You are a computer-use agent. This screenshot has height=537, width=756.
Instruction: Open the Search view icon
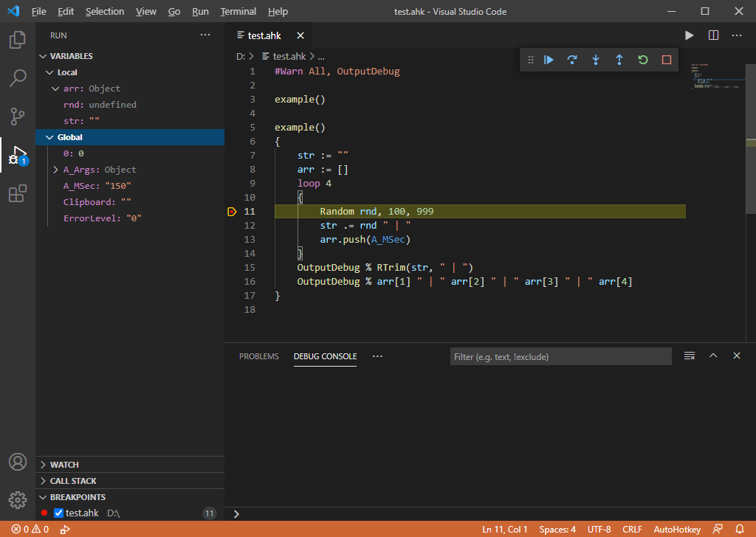click(18, 78)
